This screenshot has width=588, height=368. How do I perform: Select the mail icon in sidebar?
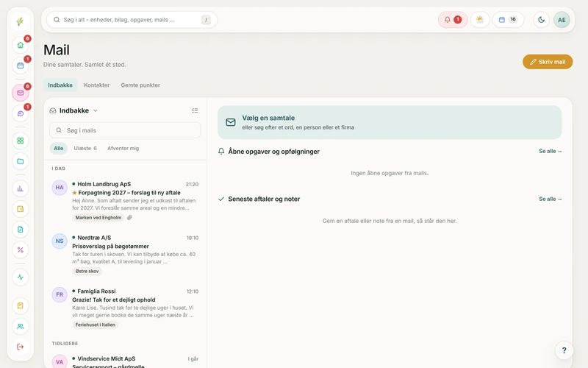(21, 93)
